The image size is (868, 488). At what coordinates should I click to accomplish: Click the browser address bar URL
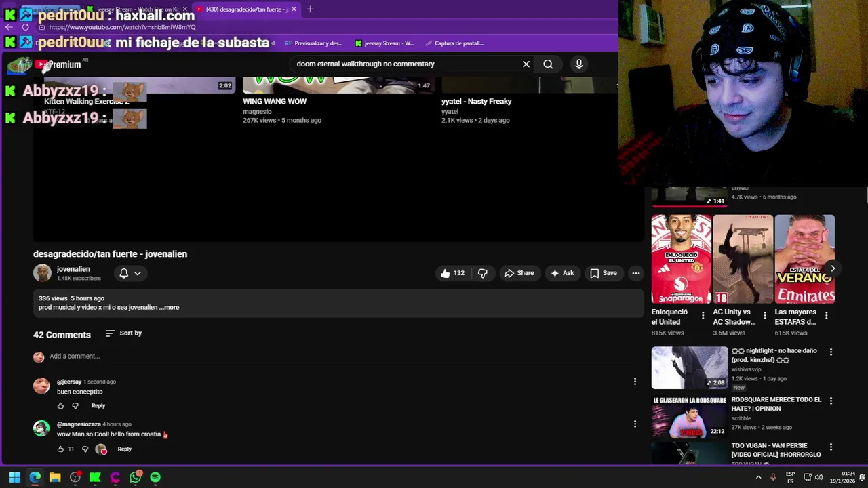(122, 27)
